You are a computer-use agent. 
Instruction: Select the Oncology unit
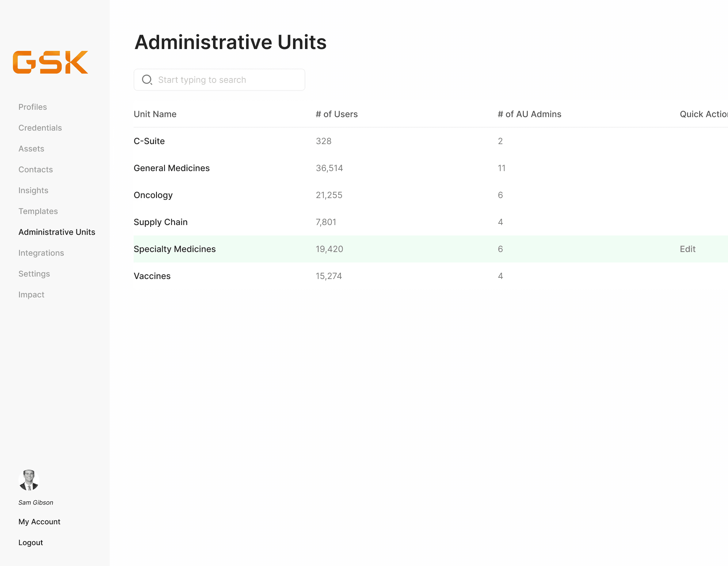153,195
